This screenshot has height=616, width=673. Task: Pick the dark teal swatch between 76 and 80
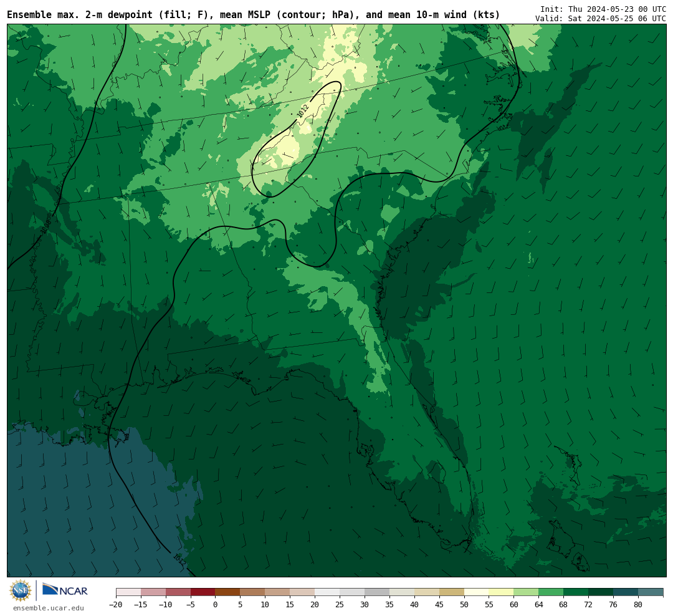[626, 592]
